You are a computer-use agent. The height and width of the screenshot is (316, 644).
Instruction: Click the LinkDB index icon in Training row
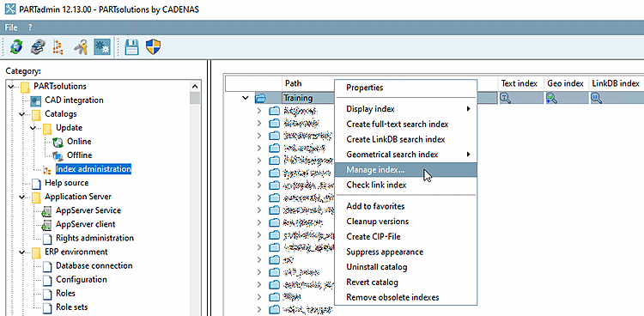(597, 98)
